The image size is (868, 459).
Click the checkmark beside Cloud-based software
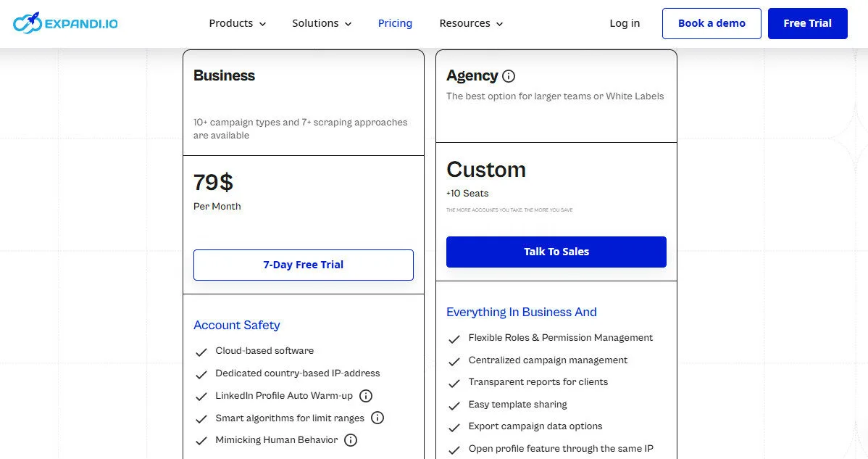(x=201, y=352)
